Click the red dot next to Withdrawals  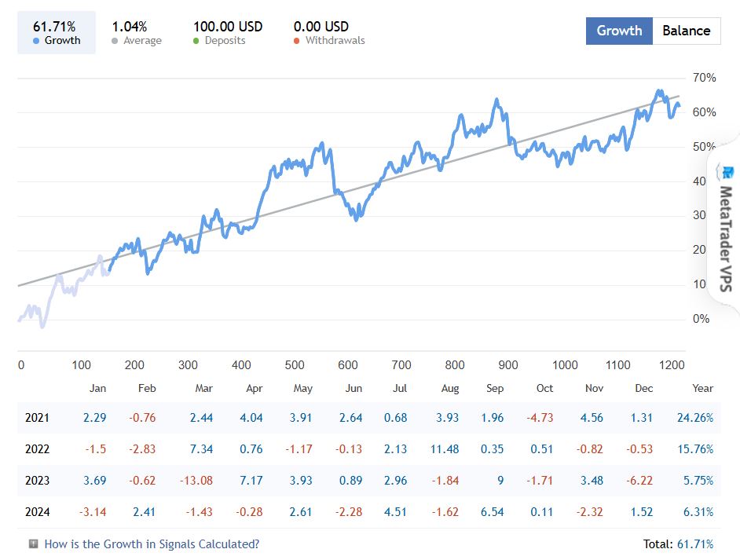pos(297,41)
